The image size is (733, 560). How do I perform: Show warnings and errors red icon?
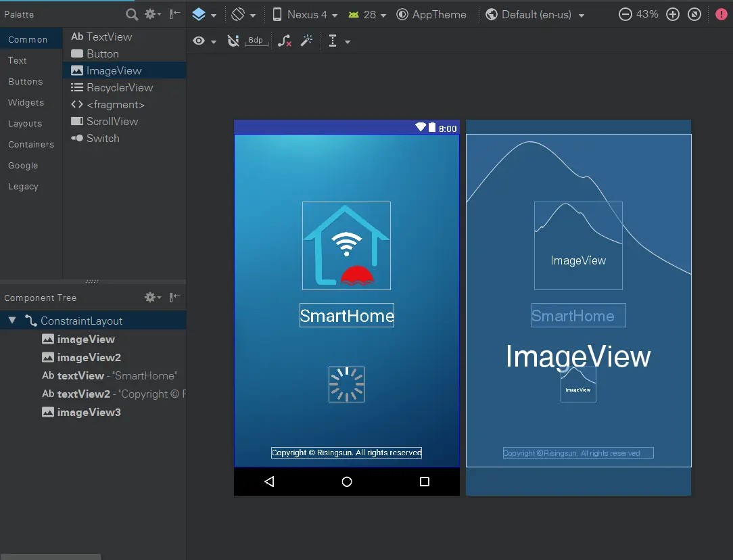(x=722, y=14)
